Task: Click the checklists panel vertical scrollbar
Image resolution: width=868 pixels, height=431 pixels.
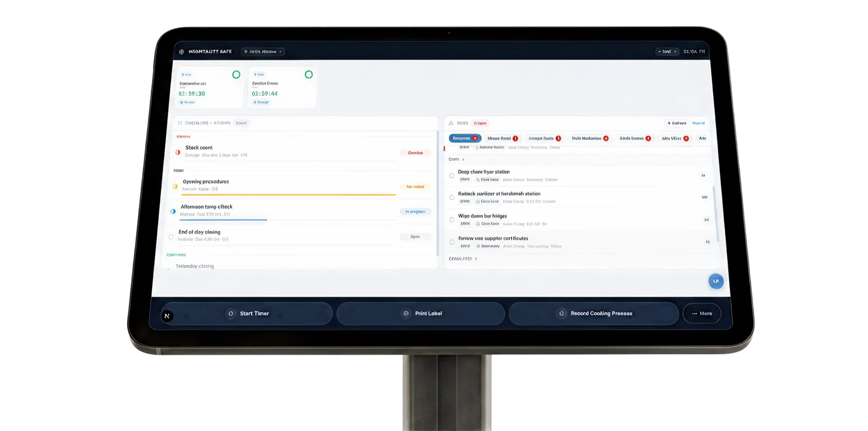Action: 437,193
